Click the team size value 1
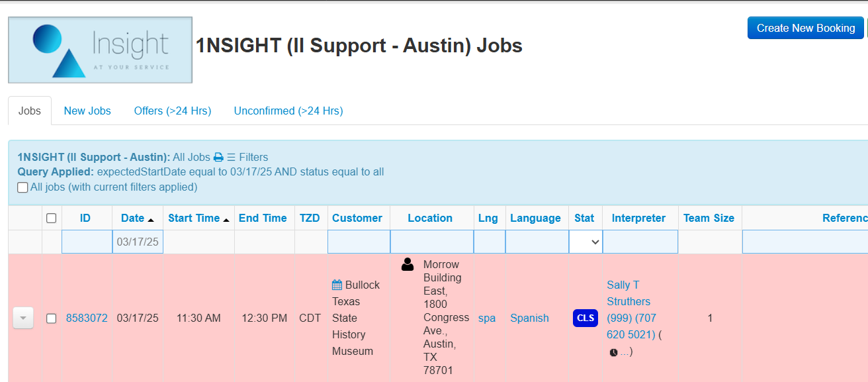 tap(710, 318)
